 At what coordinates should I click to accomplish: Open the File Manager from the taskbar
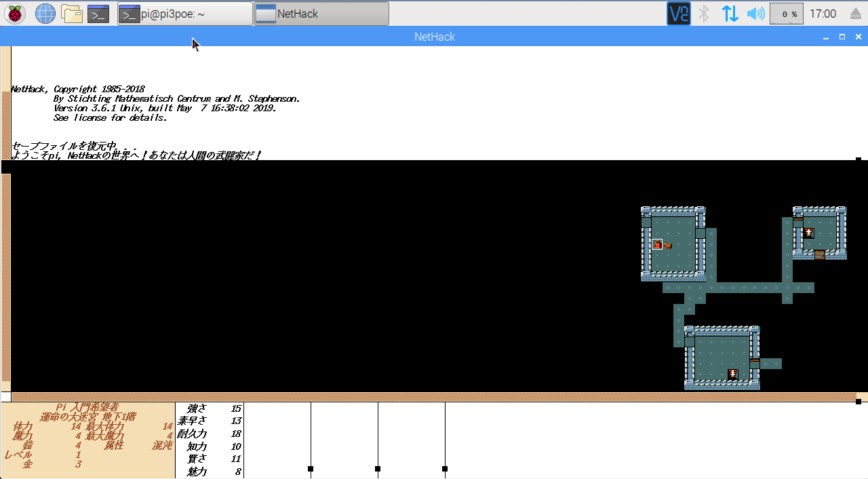tap(71, 13)
